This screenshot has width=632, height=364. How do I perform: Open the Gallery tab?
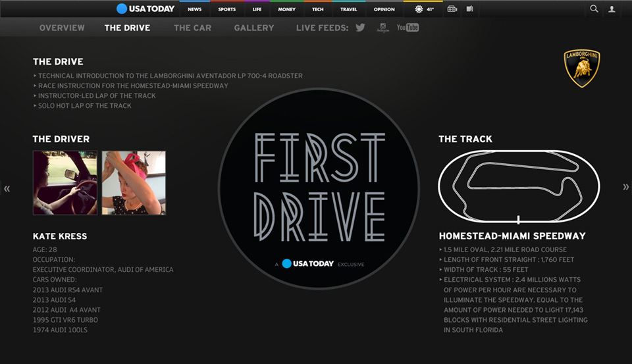254,28
